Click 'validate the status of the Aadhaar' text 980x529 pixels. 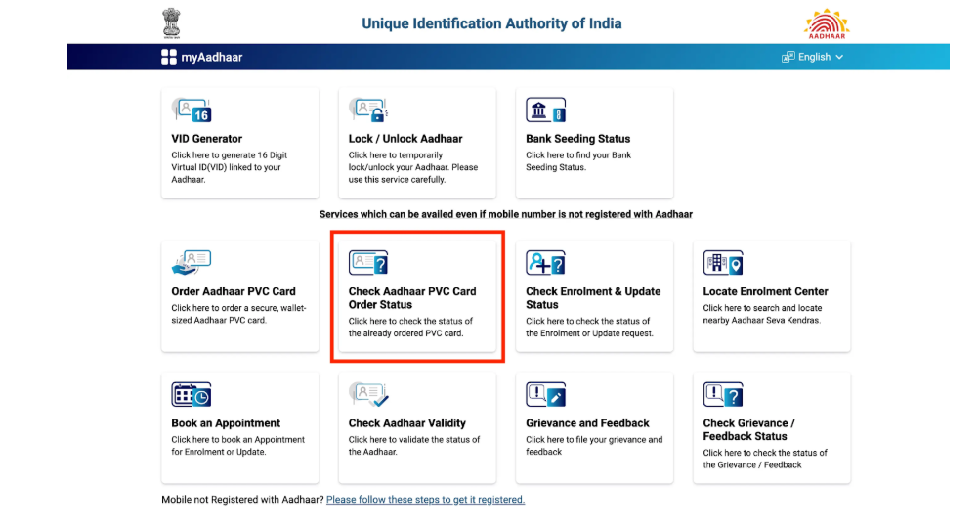(414, 446)
